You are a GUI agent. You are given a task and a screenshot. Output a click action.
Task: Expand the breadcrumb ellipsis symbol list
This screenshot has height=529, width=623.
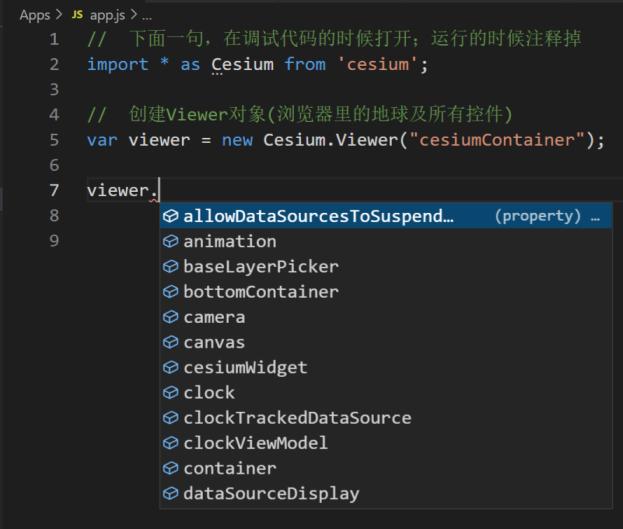[147, 17]
